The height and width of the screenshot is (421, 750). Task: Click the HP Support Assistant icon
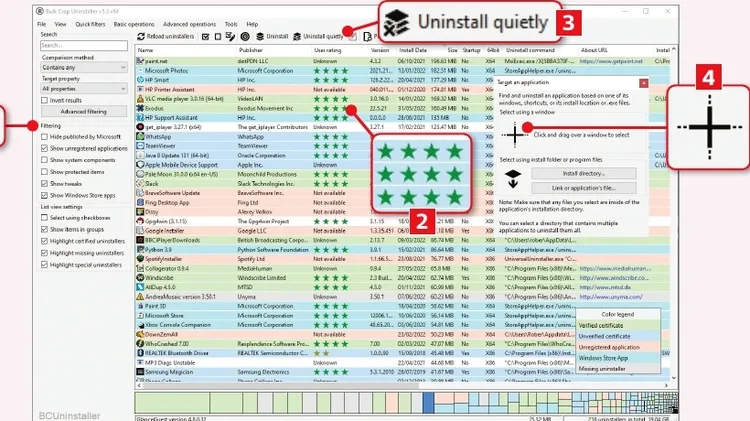click(x=140, y=118)
